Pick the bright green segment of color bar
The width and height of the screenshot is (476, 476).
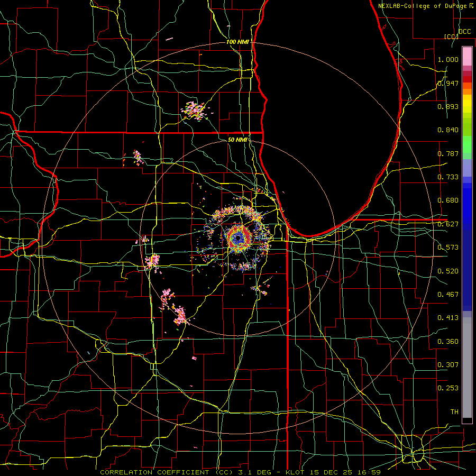click(x=467, y=144)
